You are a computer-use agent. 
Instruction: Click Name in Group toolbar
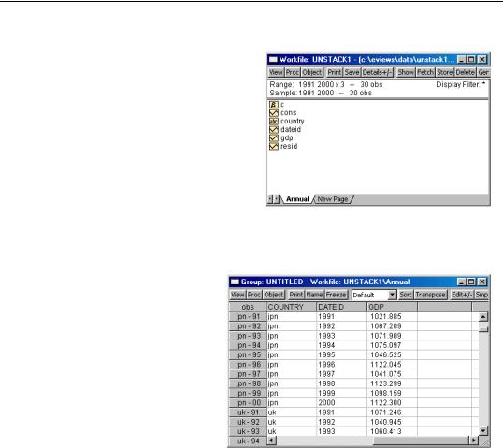(314, 295)
